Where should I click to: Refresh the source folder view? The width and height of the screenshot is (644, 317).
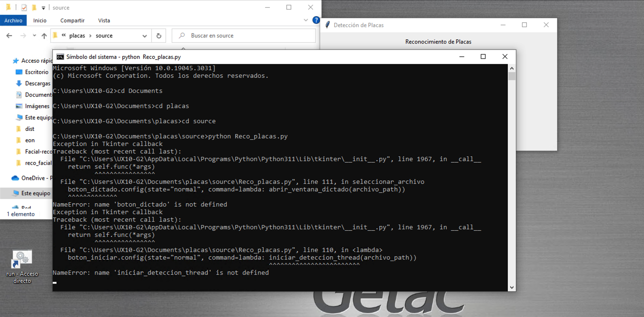[159, 36]
